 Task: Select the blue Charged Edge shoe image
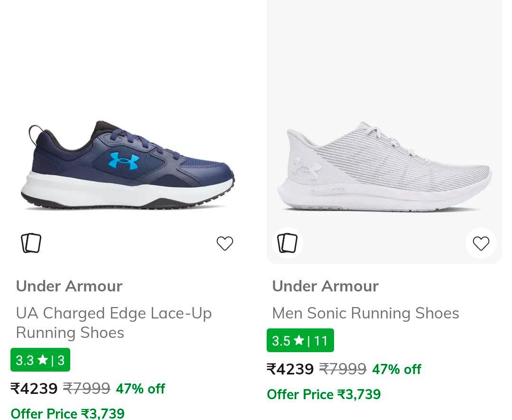point(128,166)
